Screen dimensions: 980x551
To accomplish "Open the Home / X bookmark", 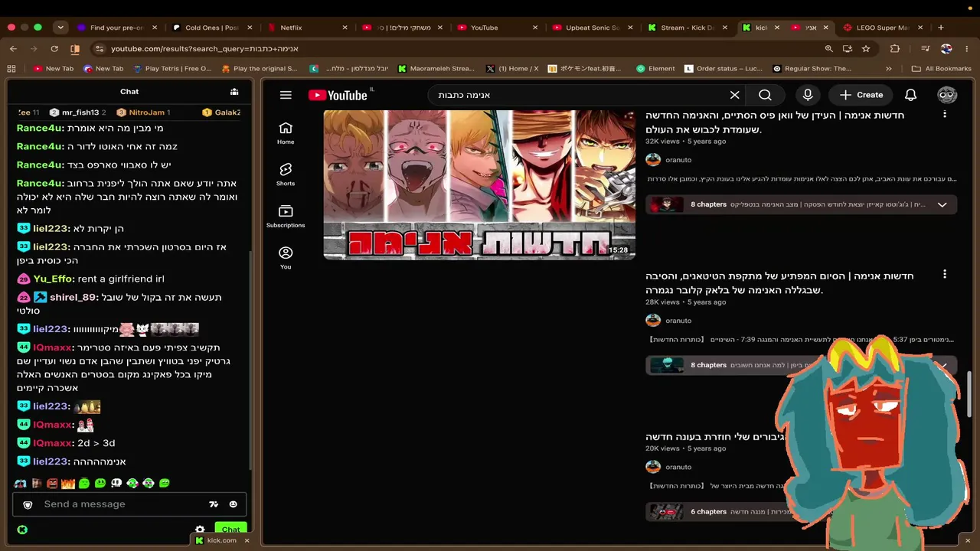I will pos(512,68).
